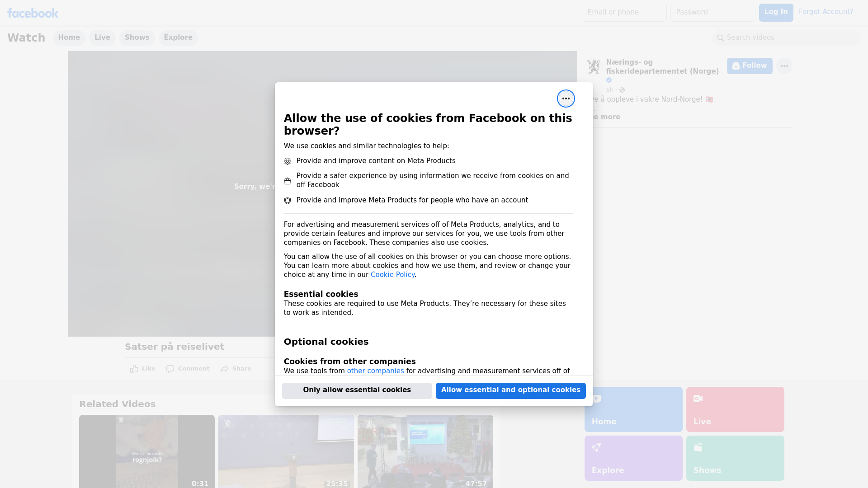Click the Like thumbs-up icon
Screen dimensions: 868x488
134,369
